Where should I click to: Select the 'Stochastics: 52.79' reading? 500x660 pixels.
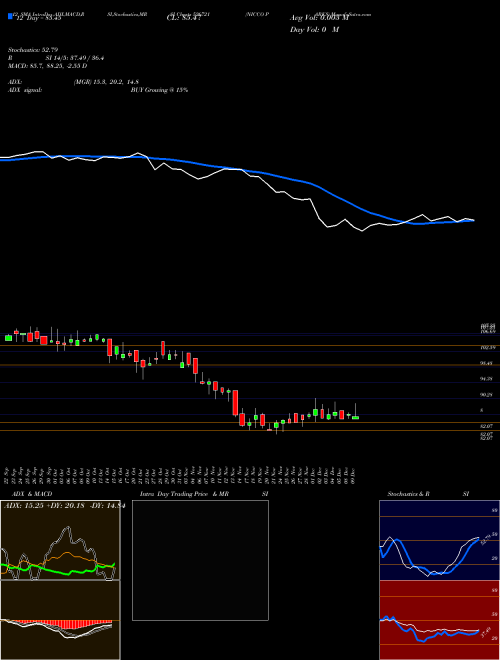pyautogui.click(x=33, y=50)
